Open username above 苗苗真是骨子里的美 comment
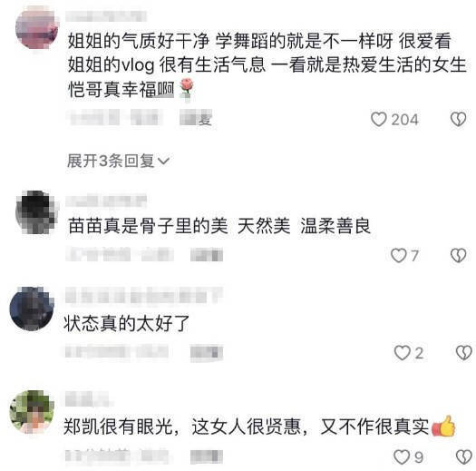The image size is (476, 471). point(106,201)
